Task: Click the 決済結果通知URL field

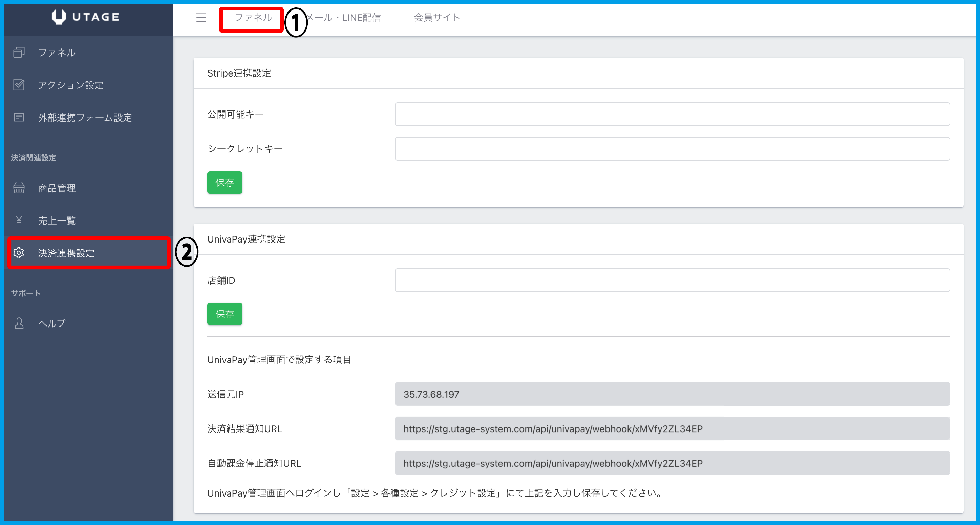Action: [x=672, y=429]
